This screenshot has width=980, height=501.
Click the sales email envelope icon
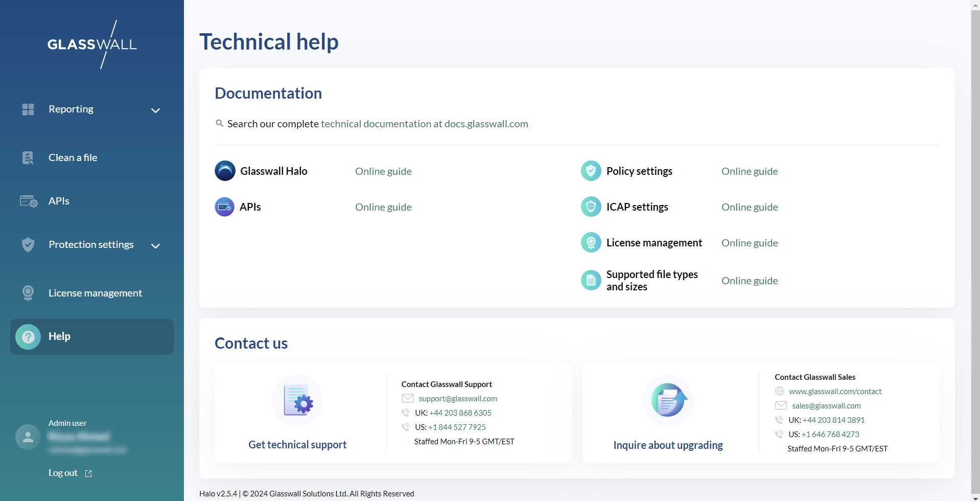[781, 405]
